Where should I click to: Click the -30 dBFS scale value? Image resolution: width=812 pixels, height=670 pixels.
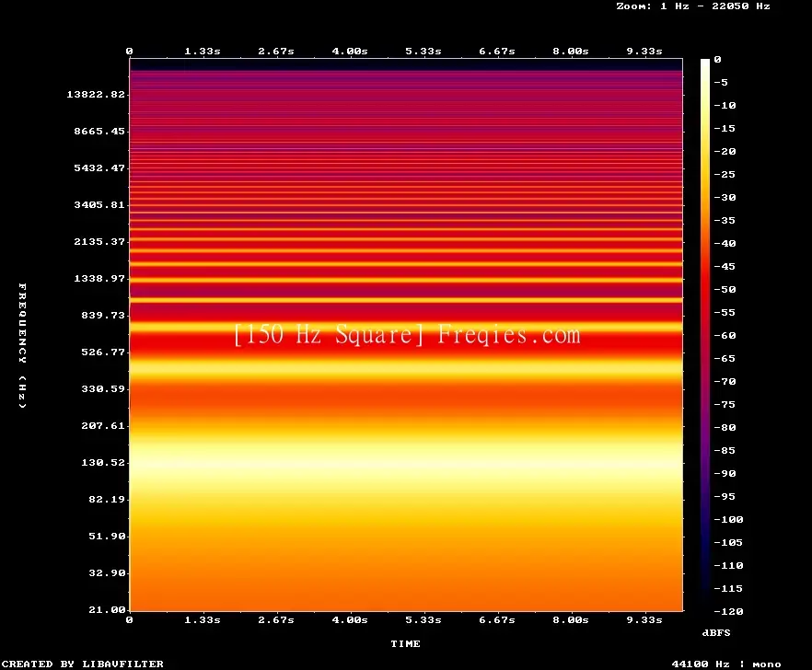(725, 197)
